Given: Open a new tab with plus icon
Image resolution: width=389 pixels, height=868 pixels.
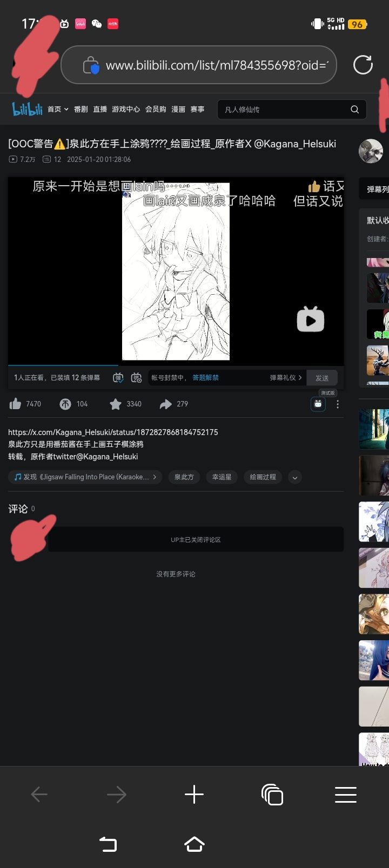Looking at the screenshot, I should click(194, 795).
